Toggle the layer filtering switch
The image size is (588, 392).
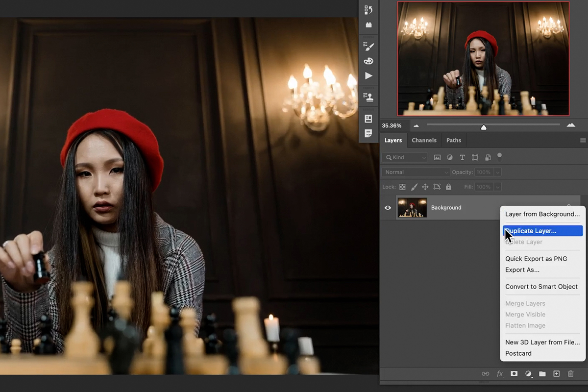click(x=500, y=157)
